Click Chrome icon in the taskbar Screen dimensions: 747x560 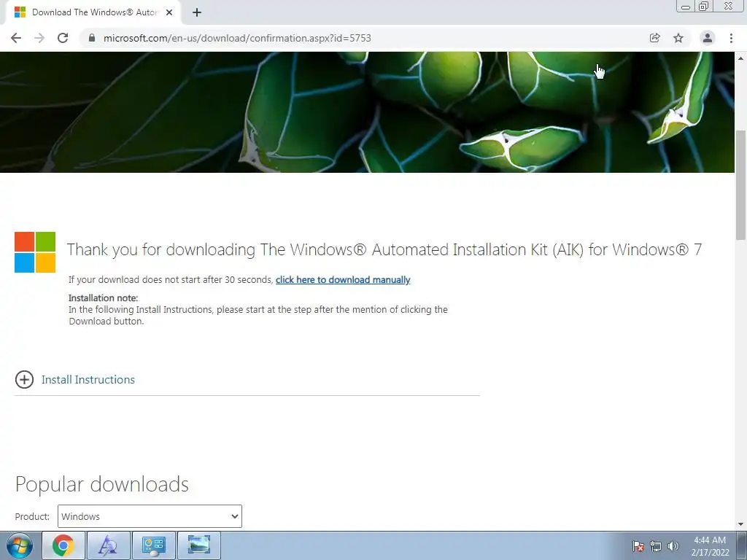pyautogui.click(x=63, y=545)
